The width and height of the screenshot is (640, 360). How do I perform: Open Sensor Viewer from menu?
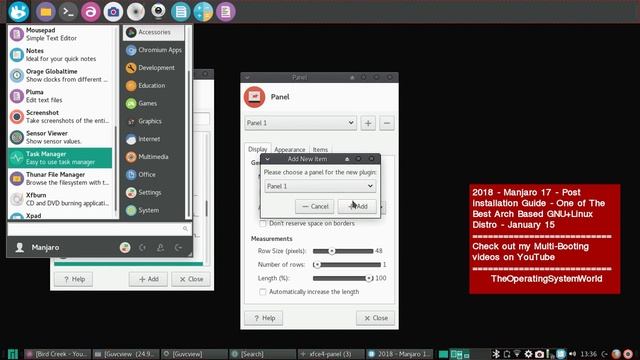[60, 137]
